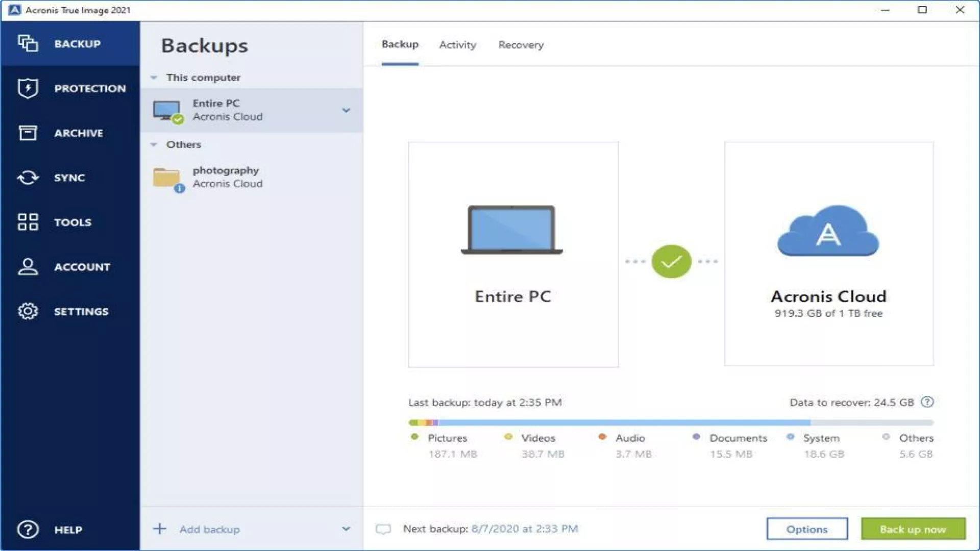The image size is (980, 551).
Task: Collapse the Others backup group
Action: 154,144
